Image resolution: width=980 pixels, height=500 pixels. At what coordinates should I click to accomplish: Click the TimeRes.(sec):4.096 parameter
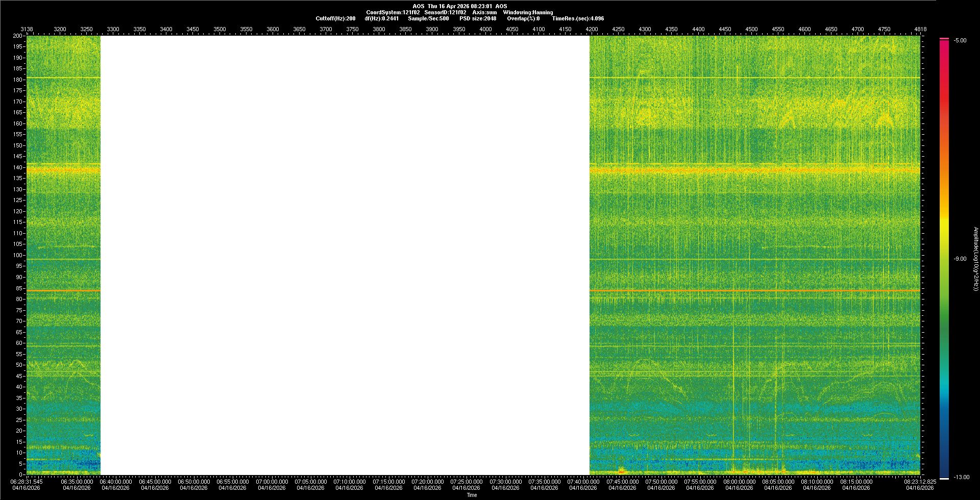[578, 18]
